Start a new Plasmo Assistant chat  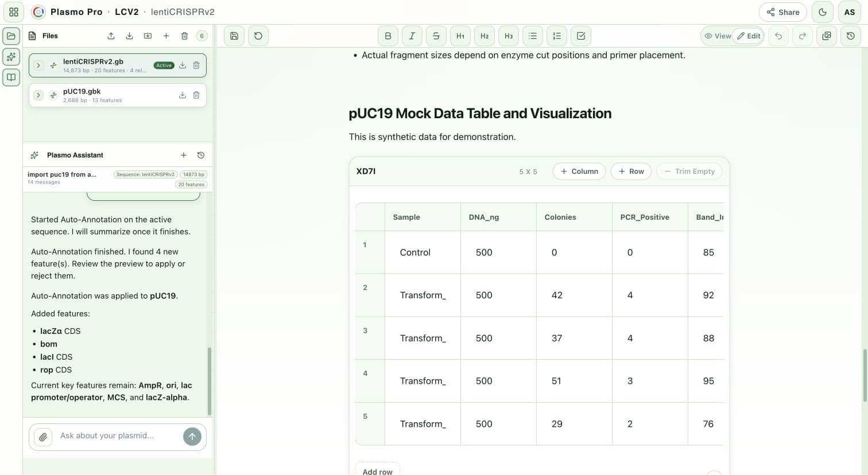pos(184,155)
